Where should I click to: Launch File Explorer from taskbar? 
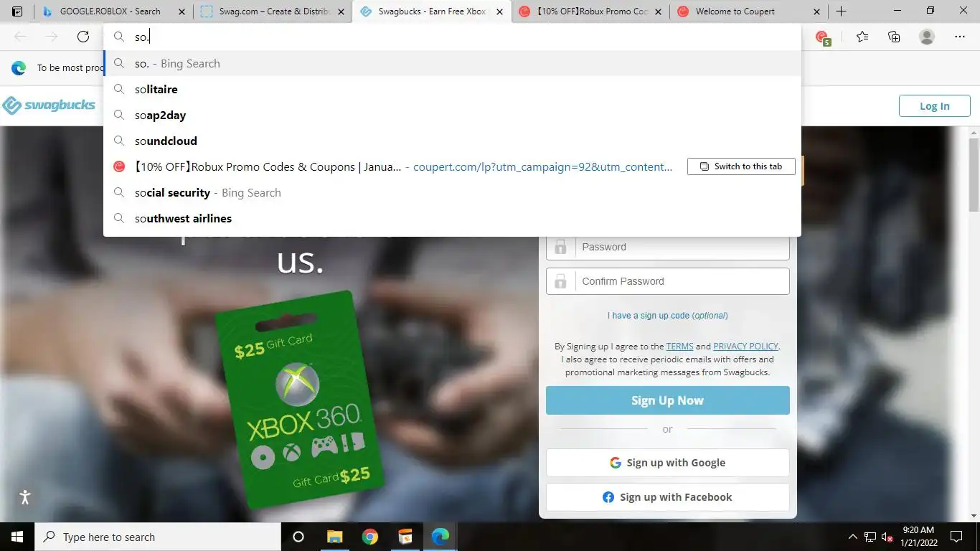(334, 537)
